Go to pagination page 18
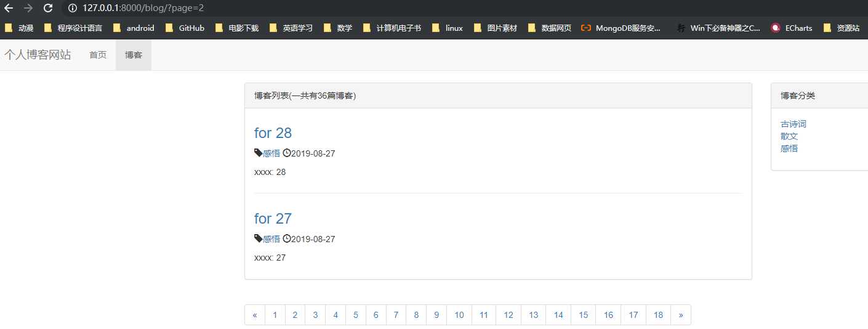The height and width of the screenshot is (329, 868). [659, 315]
